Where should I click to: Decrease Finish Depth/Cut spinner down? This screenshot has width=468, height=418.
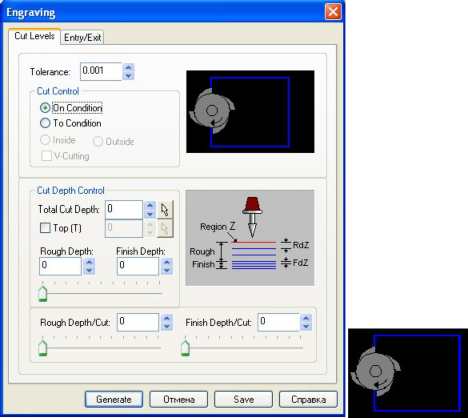[x=306, y=327]
